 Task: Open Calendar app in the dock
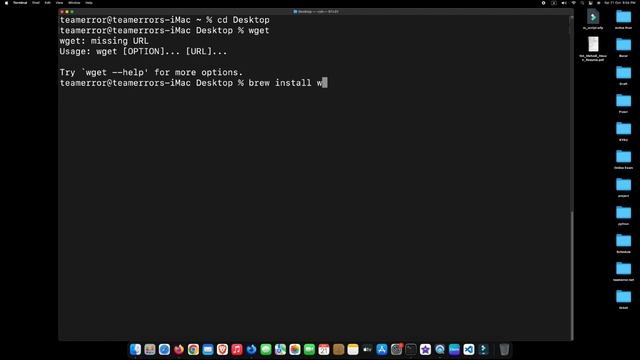click(324, 349)
